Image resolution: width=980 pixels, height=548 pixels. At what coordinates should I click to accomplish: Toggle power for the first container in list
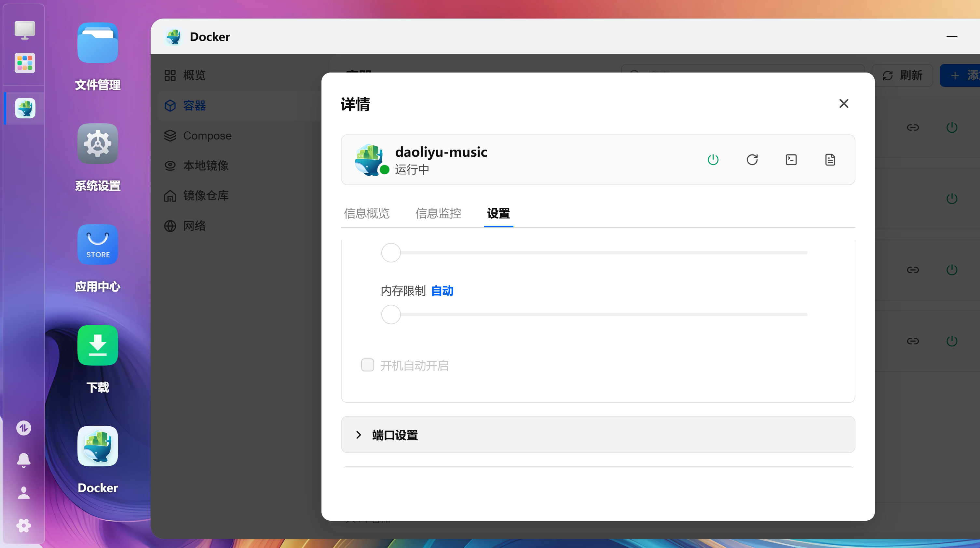pyautogui.click(x=952, y=127)
